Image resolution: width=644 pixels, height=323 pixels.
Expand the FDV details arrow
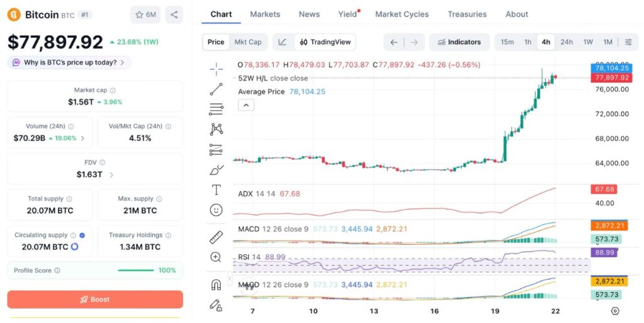click(111, 175)
